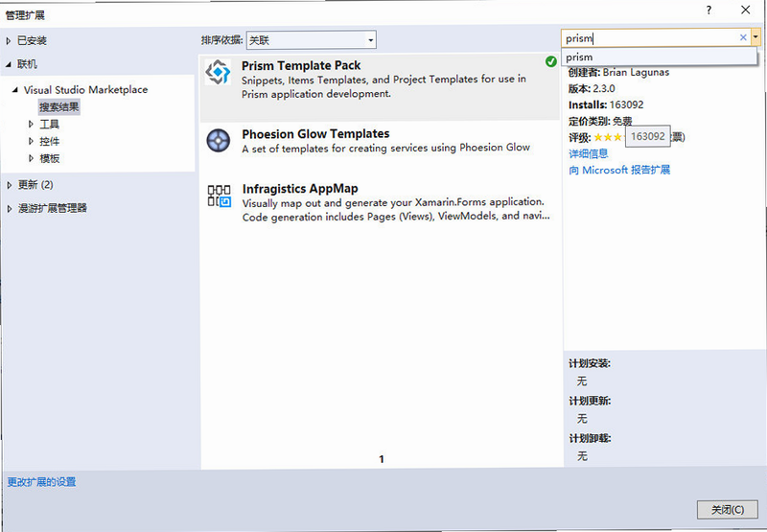This screenshot has height=532, width=767.
Task: Collapse the Visual Studio Marketplace node
Action: [x=15, y=89]
